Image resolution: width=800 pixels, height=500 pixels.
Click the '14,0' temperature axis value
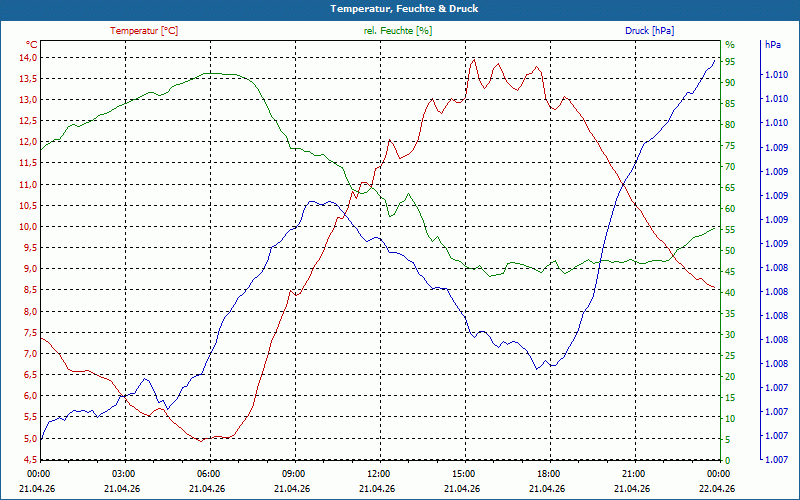(28, 58)
